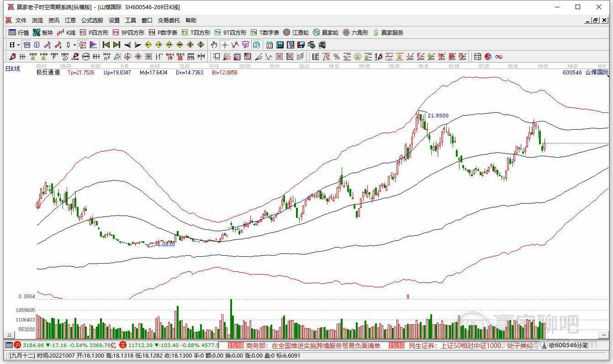Click the Tp=21.7526 indicator value
This screenshot has height=364, width=613.
(81, 72)
